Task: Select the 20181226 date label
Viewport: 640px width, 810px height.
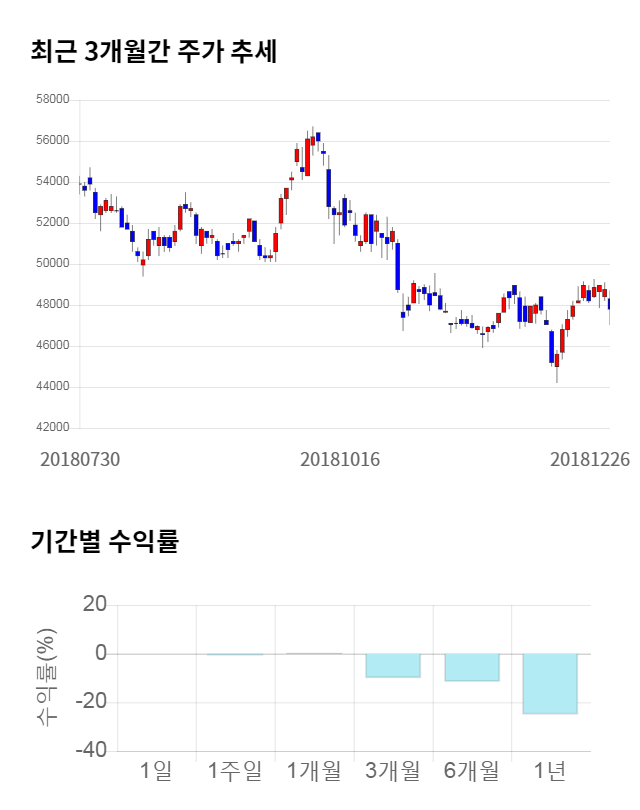Action: (x=590, y=459)
